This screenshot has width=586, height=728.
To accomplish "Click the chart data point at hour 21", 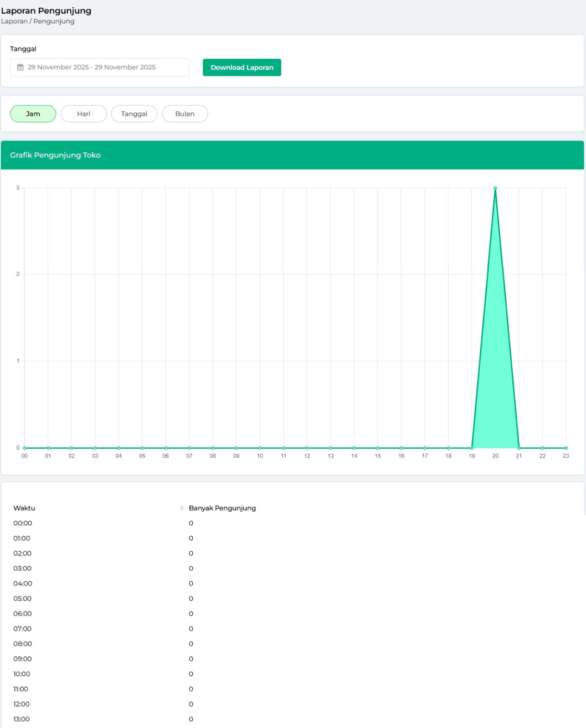I will click(519, 448).
